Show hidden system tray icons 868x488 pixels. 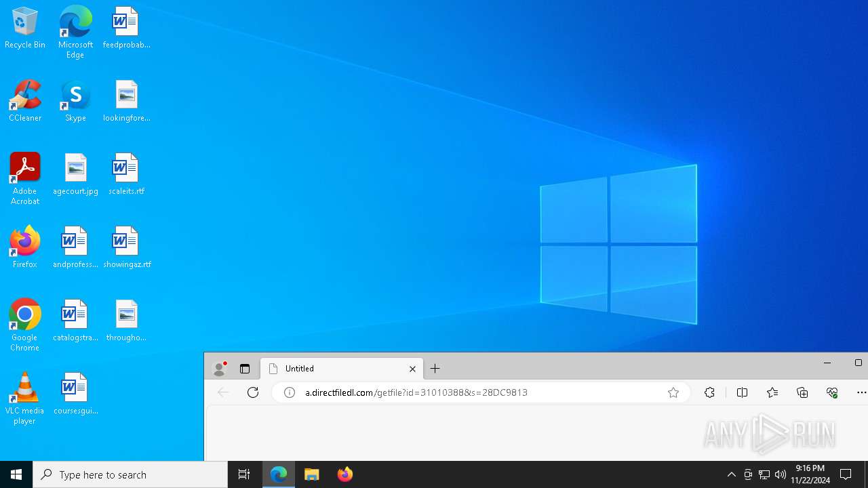tap(731, 474)
